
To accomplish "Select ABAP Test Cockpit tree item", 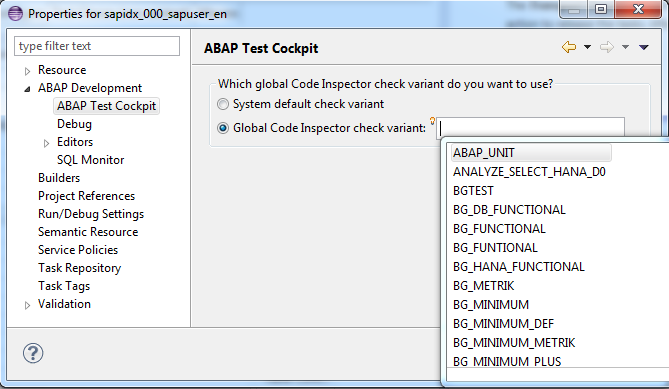I will (106, 106).
